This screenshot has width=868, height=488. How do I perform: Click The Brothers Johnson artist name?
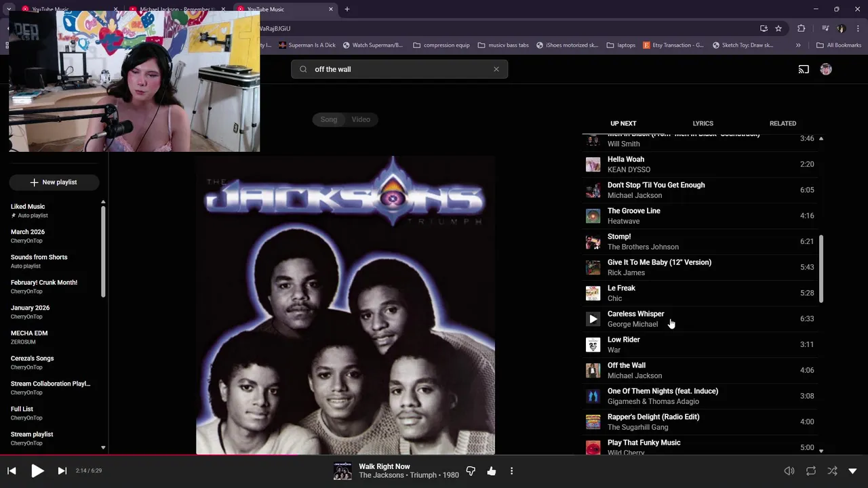click(x=643, y=247)
